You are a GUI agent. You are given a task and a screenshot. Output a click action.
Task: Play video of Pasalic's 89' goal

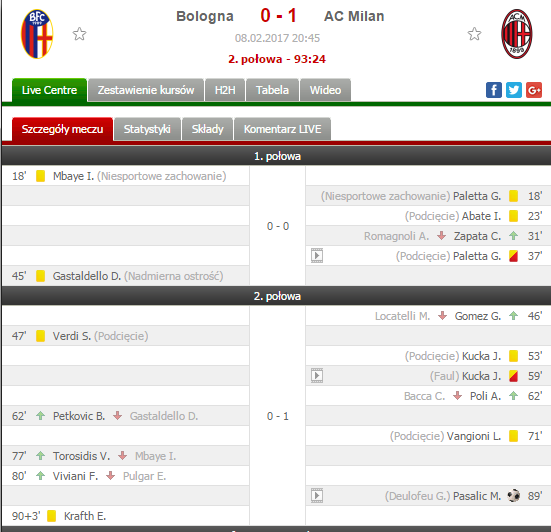(317, 496)
